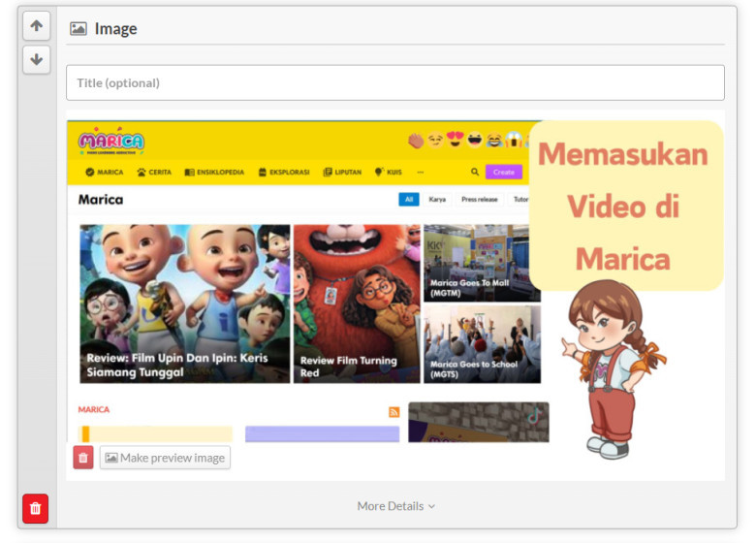Open the Review Film Turning Red thumbnail
Image resolution: width=756 pixels, height=543 pixels.
click(356, 303)
